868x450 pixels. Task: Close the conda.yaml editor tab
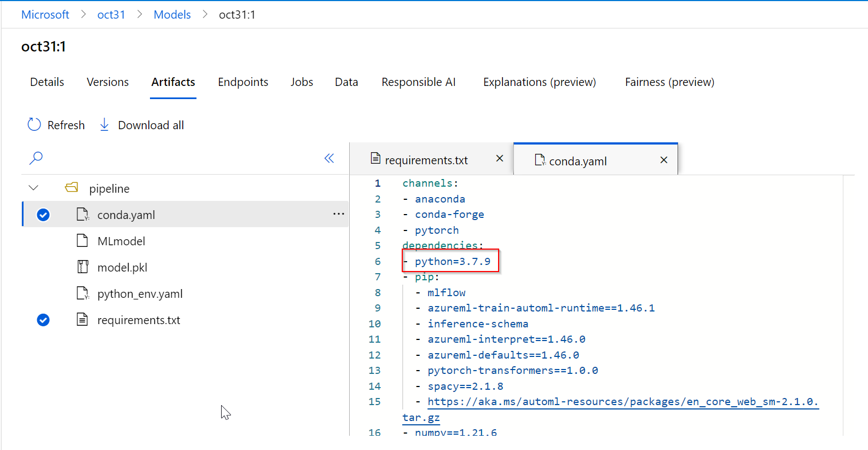pyautogui.click(x=664, y=160)
